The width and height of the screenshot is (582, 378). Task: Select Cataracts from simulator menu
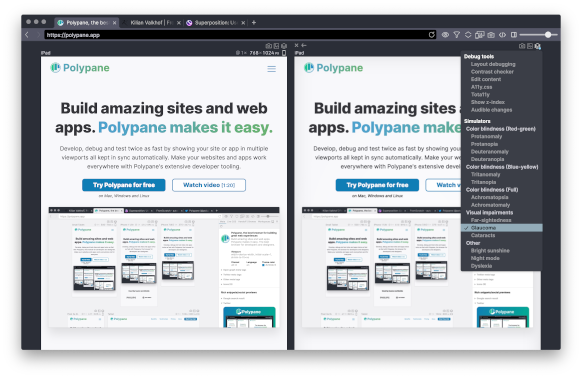pos(483,235)
